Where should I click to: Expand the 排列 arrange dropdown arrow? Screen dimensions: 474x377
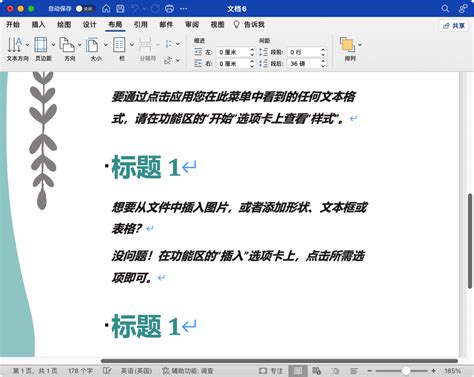pos(360,45)
